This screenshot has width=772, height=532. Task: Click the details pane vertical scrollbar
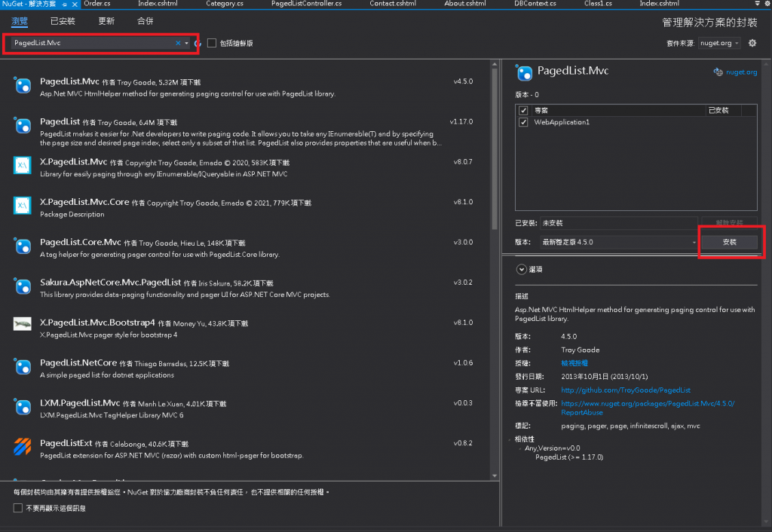click(x=766, y=295)
